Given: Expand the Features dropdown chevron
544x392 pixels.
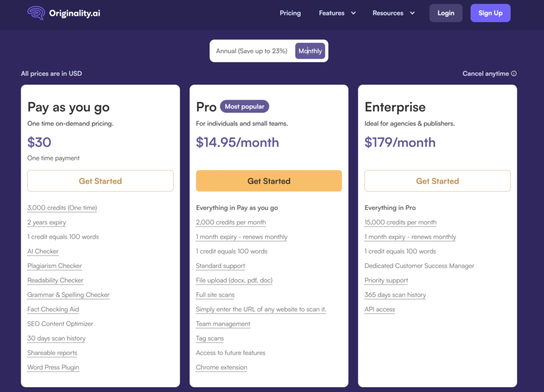Looking at the screenshot, I should pyautogui.click(x=353, y=13).
